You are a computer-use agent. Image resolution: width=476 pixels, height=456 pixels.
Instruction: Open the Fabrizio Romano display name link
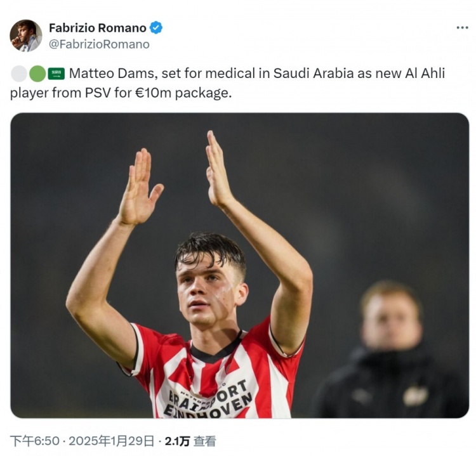coord(98,28)
